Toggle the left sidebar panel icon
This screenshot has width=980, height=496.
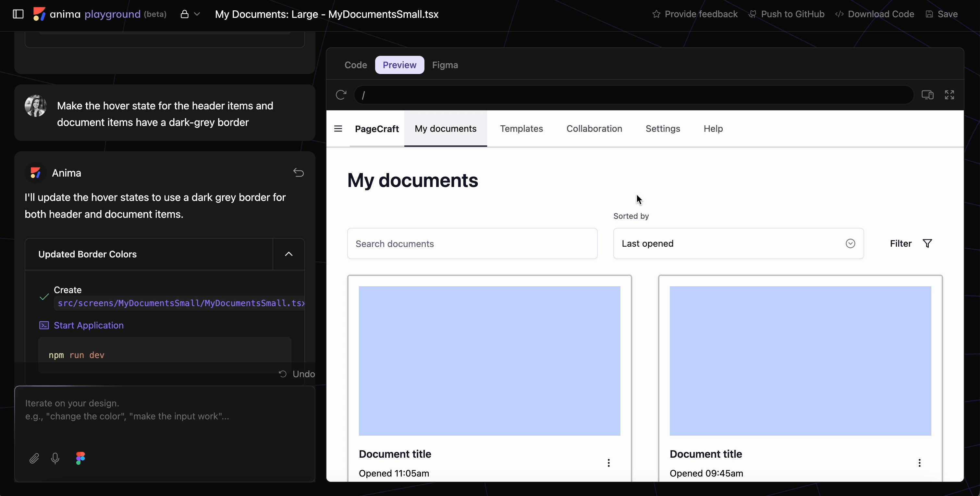coord(18,14)
